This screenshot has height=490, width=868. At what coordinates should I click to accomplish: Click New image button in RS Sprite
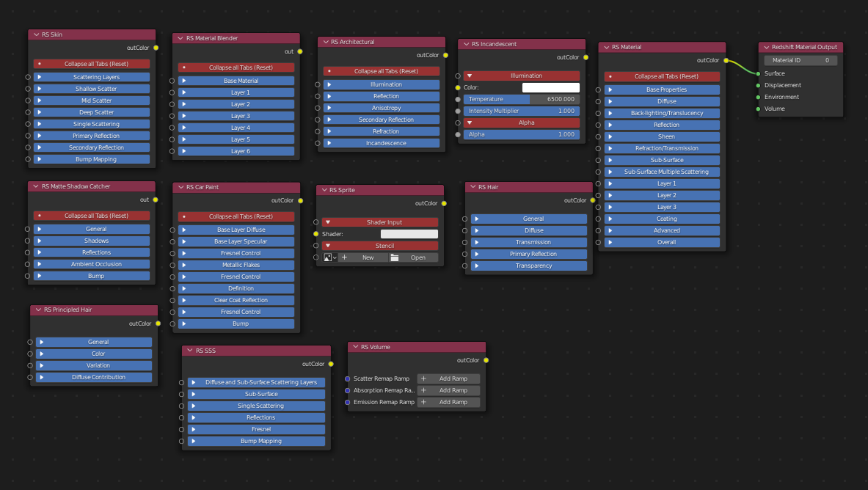click(363, 257)
